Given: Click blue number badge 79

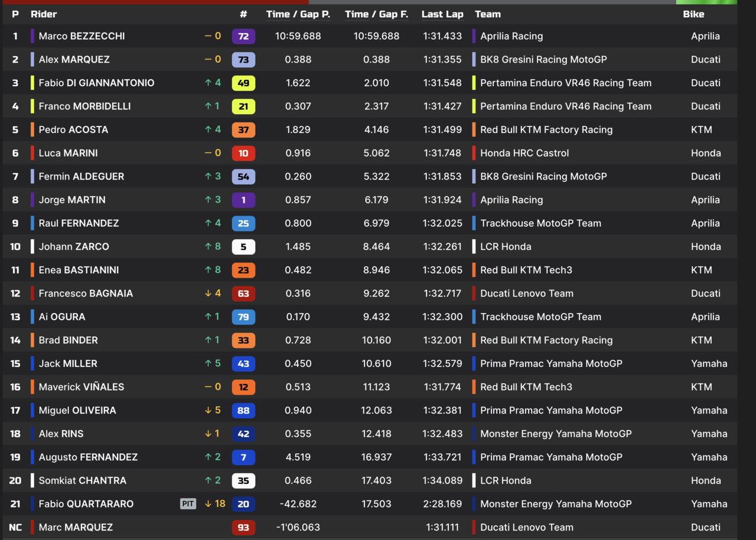Looking at the screenshot, I should tap(243, 317).
